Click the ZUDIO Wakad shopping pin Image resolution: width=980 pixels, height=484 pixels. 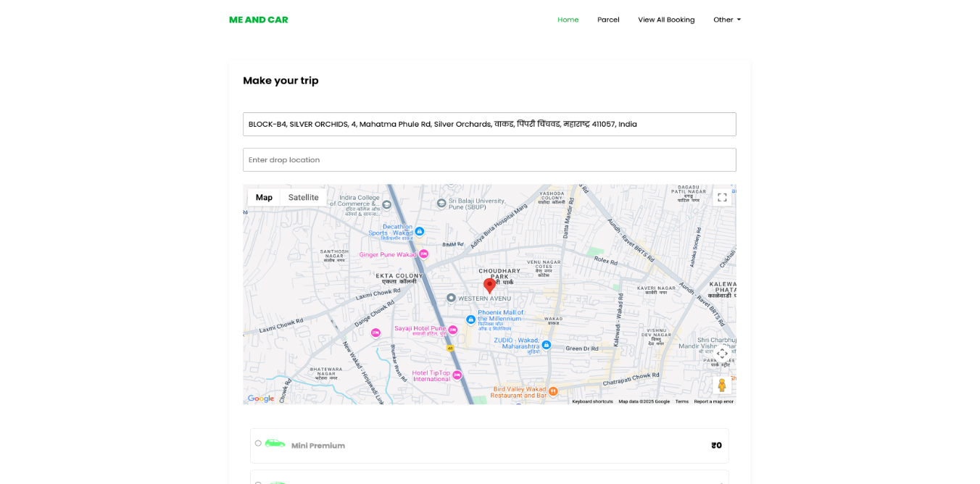pos(547,345)
